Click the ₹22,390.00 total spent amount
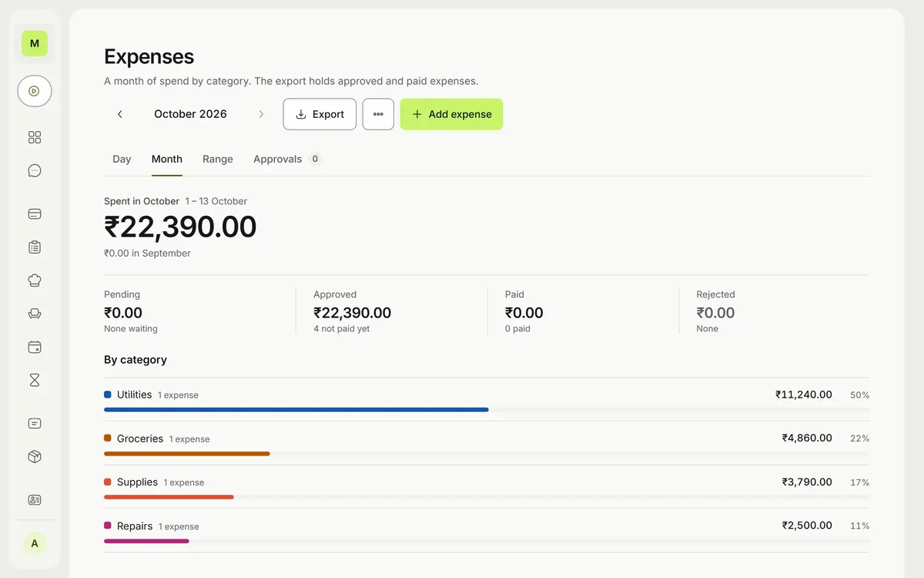The image size is (924, 578). (180, 227)
